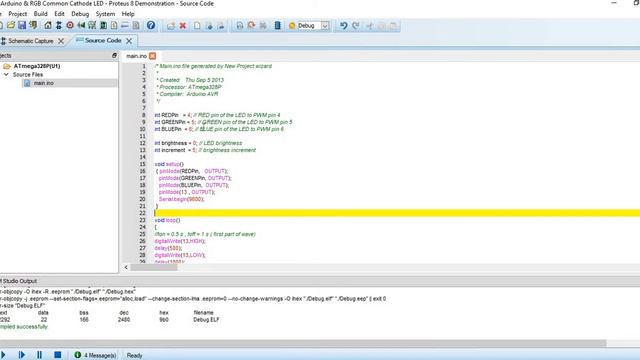Undo the last edit with the undo arrow
Image resolution: width=640 pixels, height=360 pixels.
[x=344, y=26]
